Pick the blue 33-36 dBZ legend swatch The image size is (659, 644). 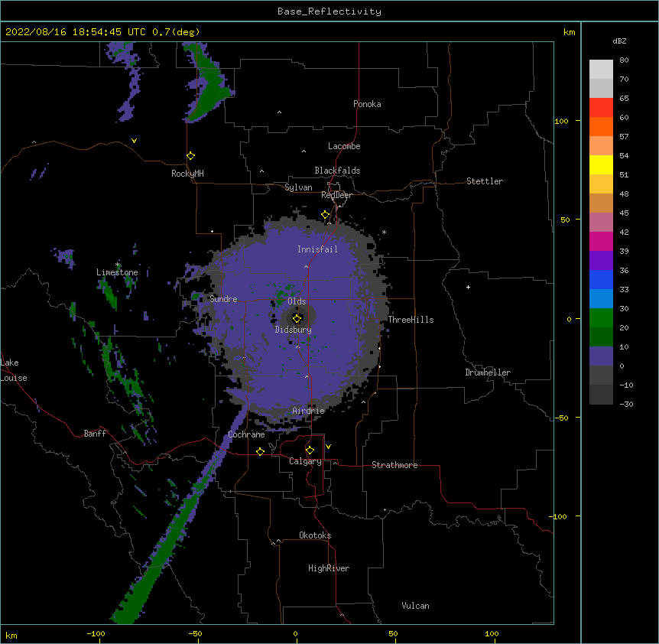tap(601, 279)
